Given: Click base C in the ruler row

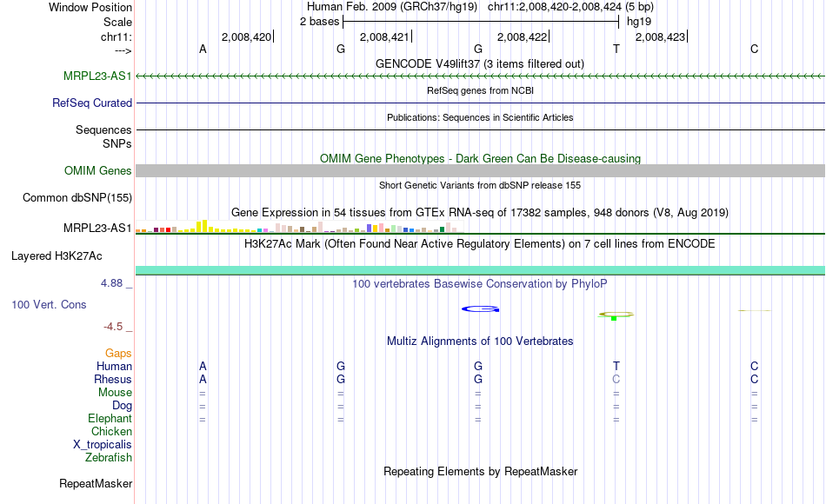Looking at the screenshot, I should point(755,49).
